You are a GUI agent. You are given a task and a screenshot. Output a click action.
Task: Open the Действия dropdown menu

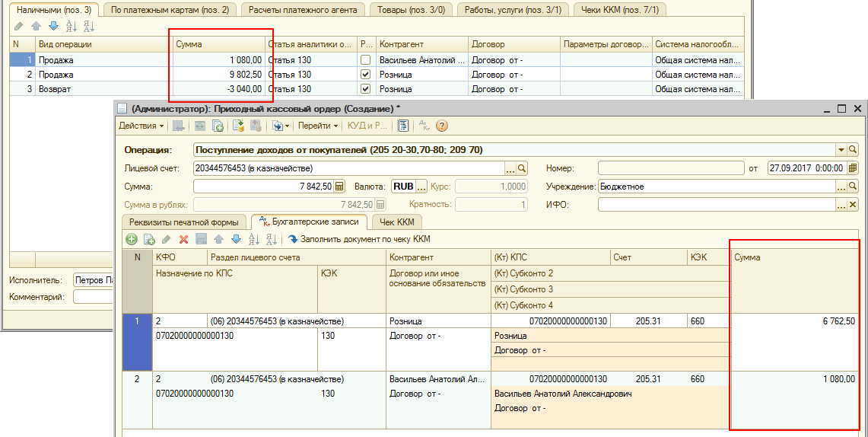[141, 126]
